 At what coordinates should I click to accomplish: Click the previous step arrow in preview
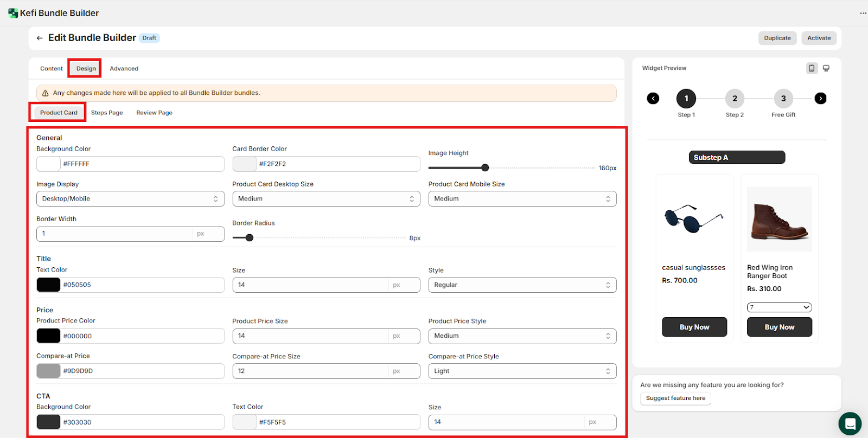(653, 98)
